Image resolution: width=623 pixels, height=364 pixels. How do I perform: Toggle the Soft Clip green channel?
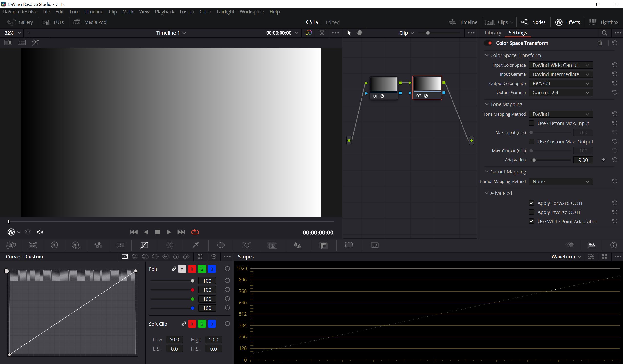click(x=202, y=324)
